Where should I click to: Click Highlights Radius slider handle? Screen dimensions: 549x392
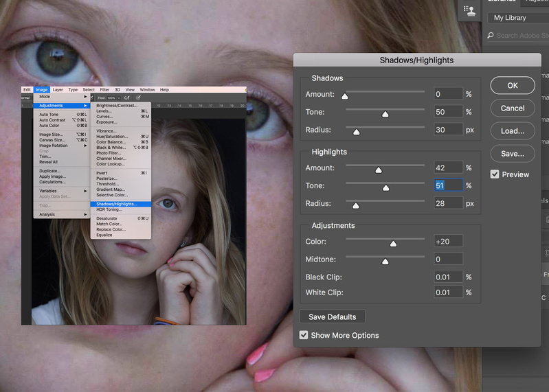[x=356, y=206]
